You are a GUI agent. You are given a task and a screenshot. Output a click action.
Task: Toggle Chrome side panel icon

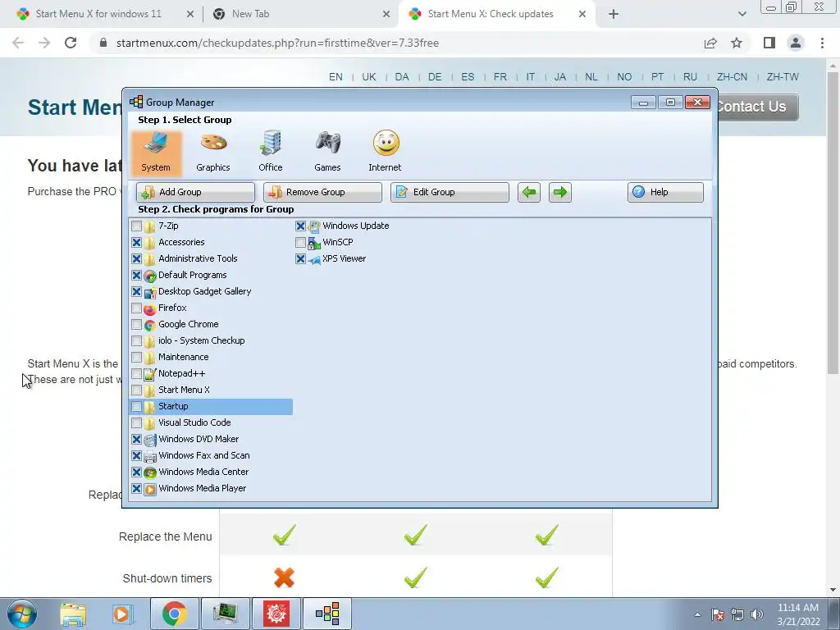click(769, 43)
